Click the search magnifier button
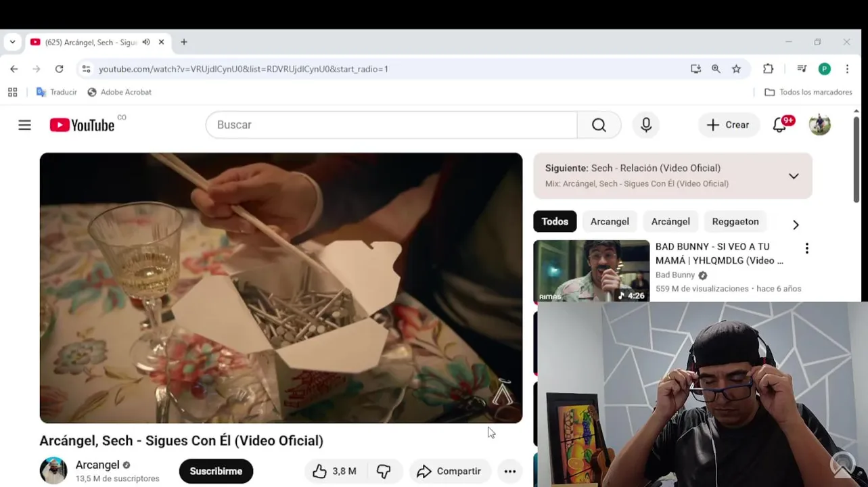This screenshot has height=487, width=868. click(x=599, y=125)
